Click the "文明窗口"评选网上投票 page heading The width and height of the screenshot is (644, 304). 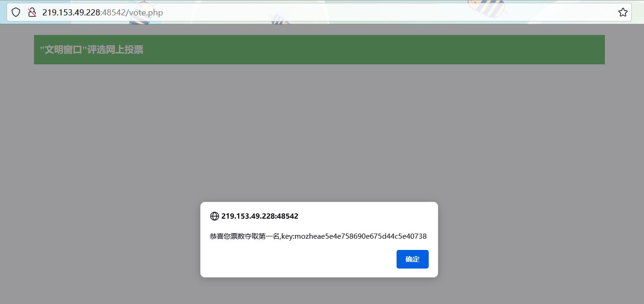click(x=91, y=49)
